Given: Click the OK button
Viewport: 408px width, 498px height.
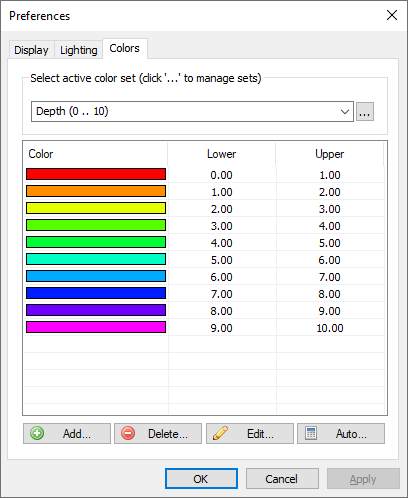Looking at the screenshot, I should [201, 479].
